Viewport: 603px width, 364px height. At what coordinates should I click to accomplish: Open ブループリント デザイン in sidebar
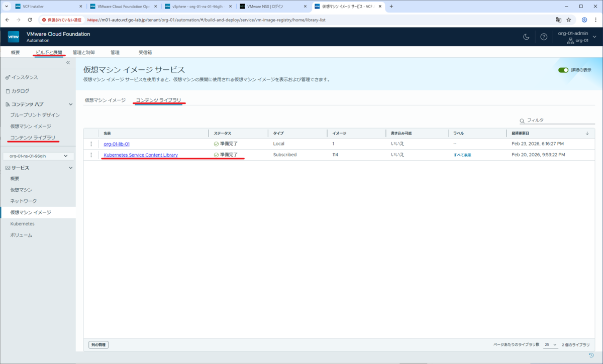pos(35,115)
